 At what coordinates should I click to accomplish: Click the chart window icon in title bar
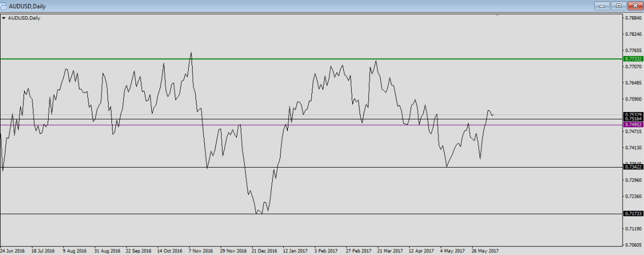click(3, 6)
